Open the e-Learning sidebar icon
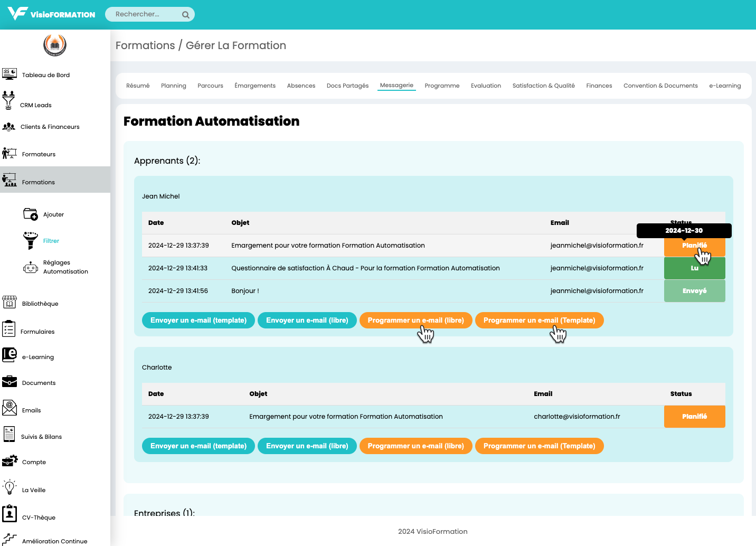This screenshot has height=546, width=756. [10, 355]
